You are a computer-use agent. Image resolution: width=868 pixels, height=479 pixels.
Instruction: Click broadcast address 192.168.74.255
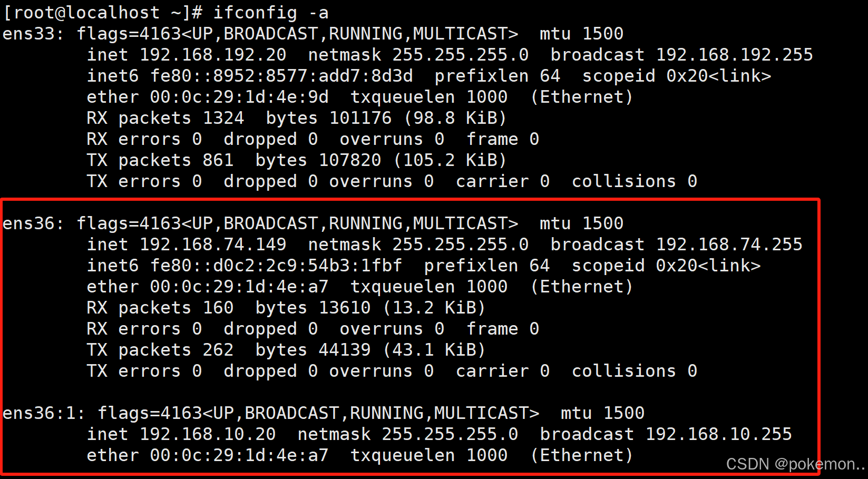(x=729, y=245)
